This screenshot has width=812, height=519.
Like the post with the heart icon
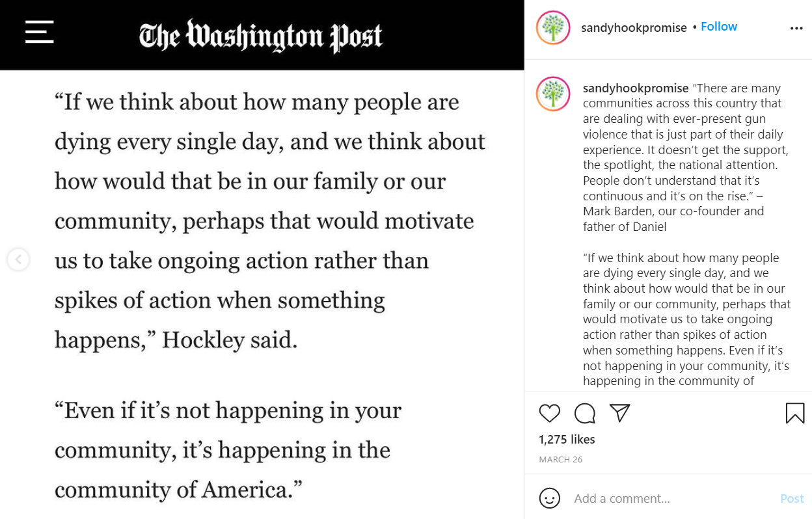click(x=550, y=413)
